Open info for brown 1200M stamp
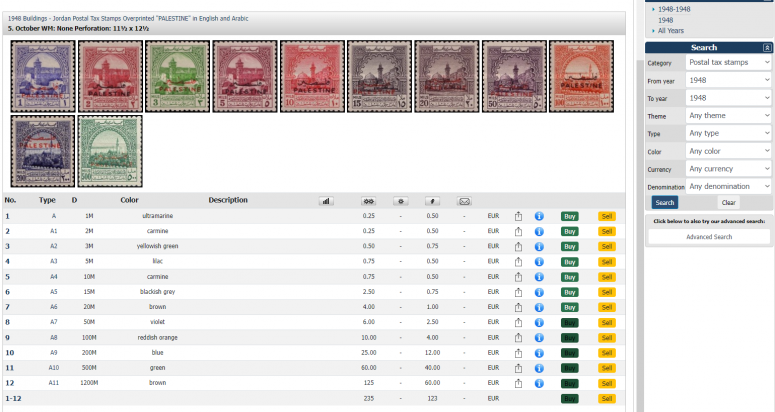Image resolution: width=775 pixels, height=412 pixels. [x=539, y=383]
